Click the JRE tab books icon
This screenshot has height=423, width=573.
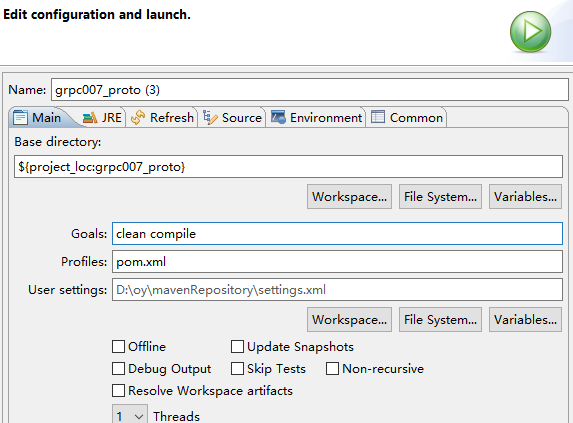[90, 118]
